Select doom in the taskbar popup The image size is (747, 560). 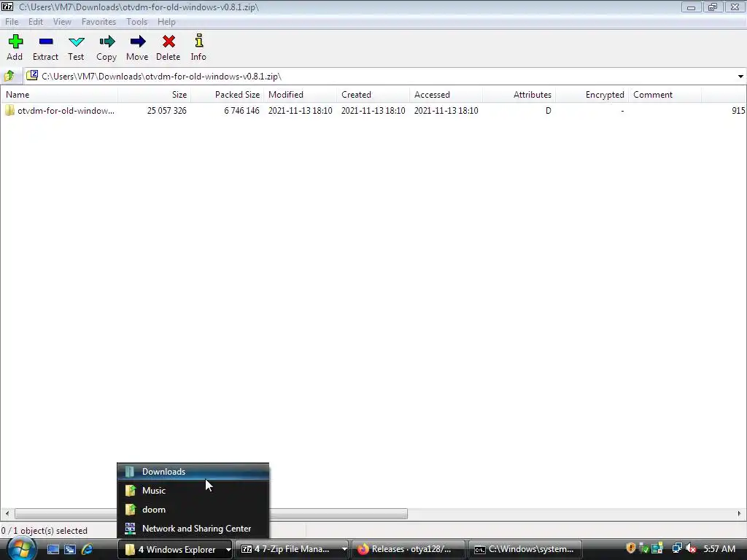(193, 510)
